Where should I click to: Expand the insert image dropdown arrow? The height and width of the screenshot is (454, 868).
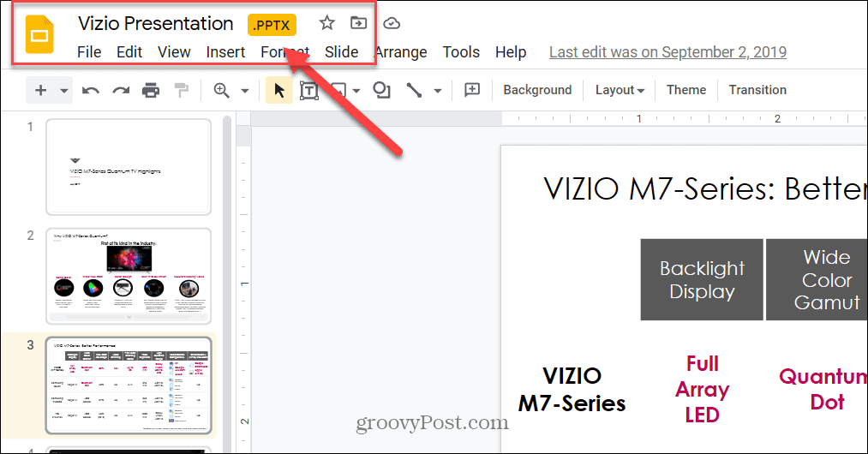(356, 90)
